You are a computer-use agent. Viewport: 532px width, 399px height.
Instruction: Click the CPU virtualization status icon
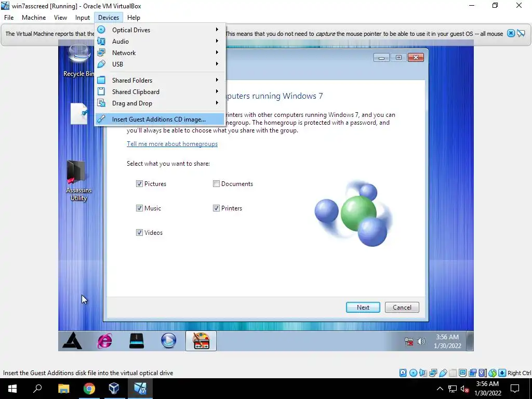click(x=483, y=373)
